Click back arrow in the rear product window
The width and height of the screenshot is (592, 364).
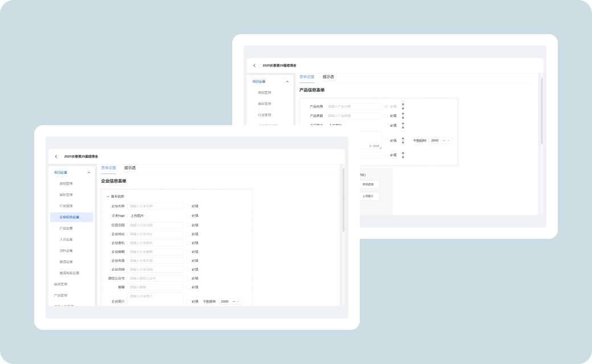pyautogui.click(x=254, y=65)
